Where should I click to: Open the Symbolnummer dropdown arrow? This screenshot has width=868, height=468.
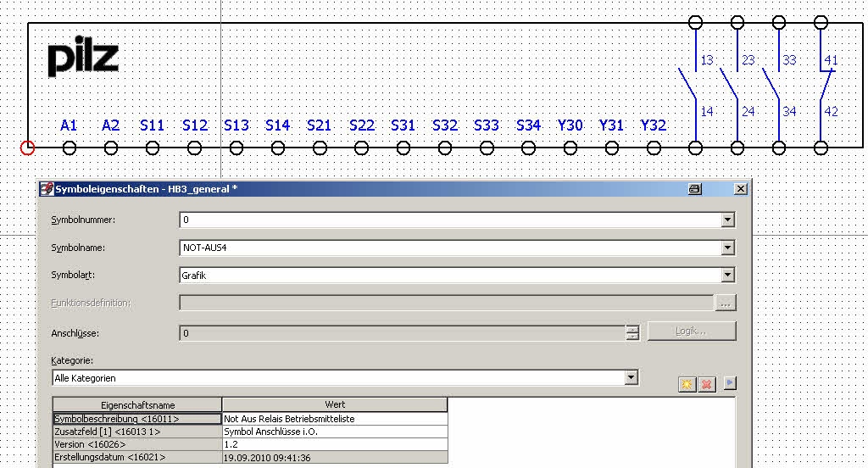click(728, 220)
